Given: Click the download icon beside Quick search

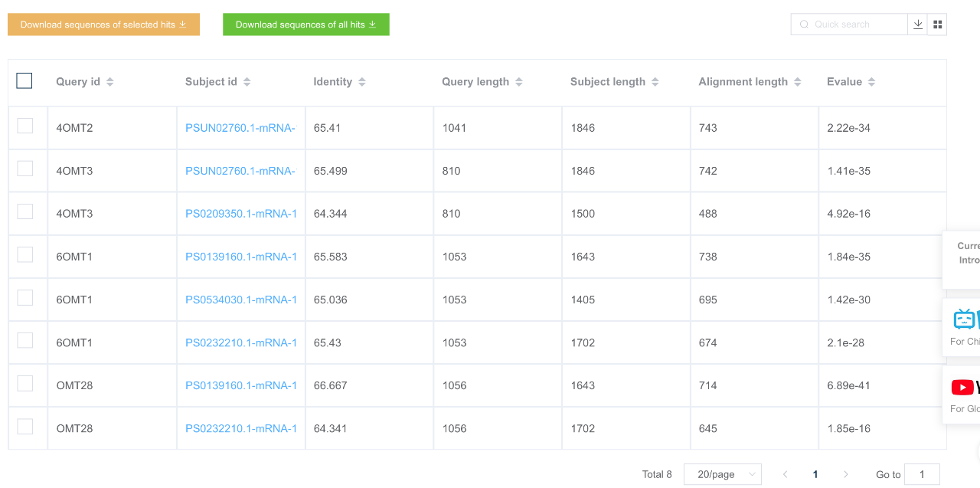Looking at the screenshot, I should tap(917, 25).
